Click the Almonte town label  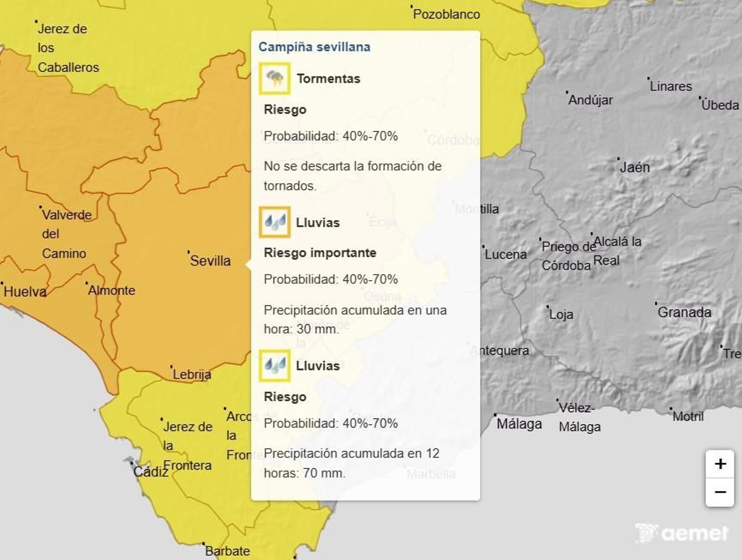tap(111, 291)
